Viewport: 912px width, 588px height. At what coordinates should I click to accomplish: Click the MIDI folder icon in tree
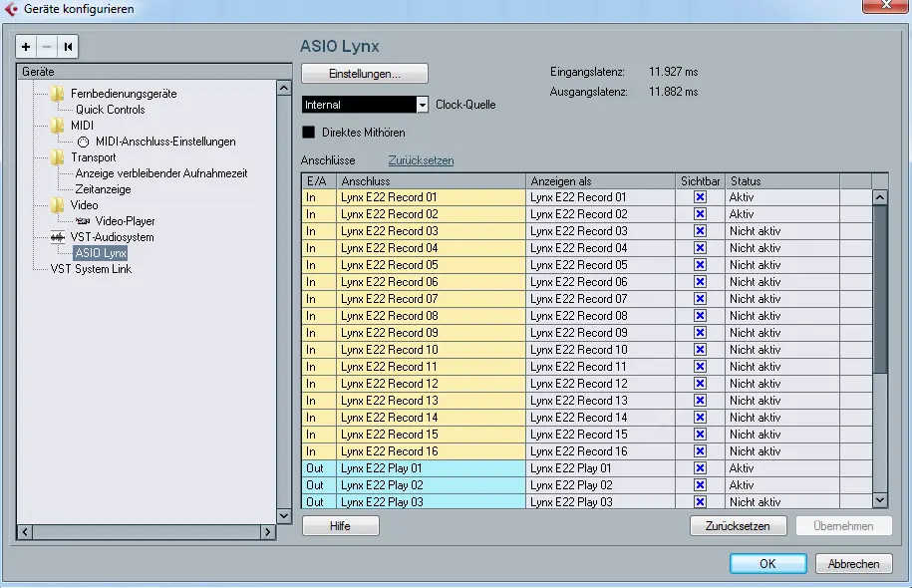coord(58,126)
